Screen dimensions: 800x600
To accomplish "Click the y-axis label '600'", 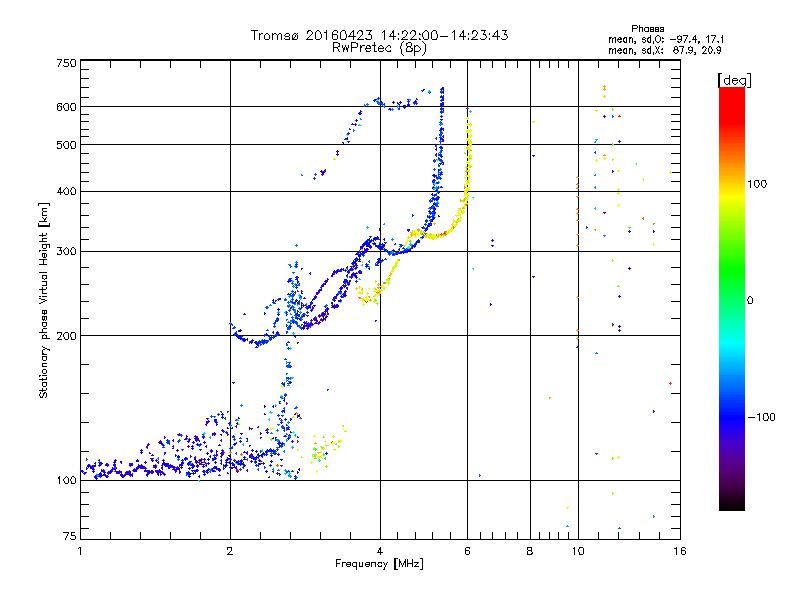I will [66, 107].
